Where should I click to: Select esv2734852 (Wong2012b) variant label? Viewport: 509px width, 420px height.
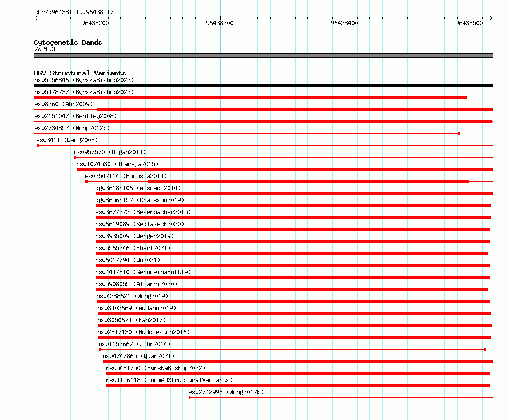pos(72,128)
